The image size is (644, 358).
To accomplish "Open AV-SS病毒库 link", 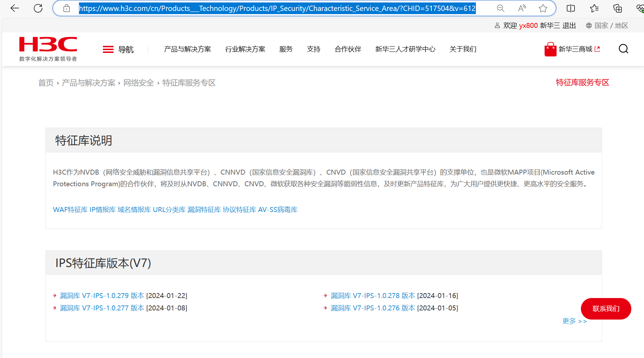I will tap(278, 210).
